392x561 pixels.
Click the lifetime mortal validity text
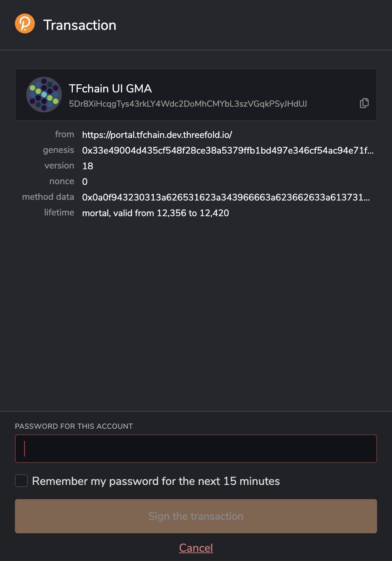coord(156,213)
